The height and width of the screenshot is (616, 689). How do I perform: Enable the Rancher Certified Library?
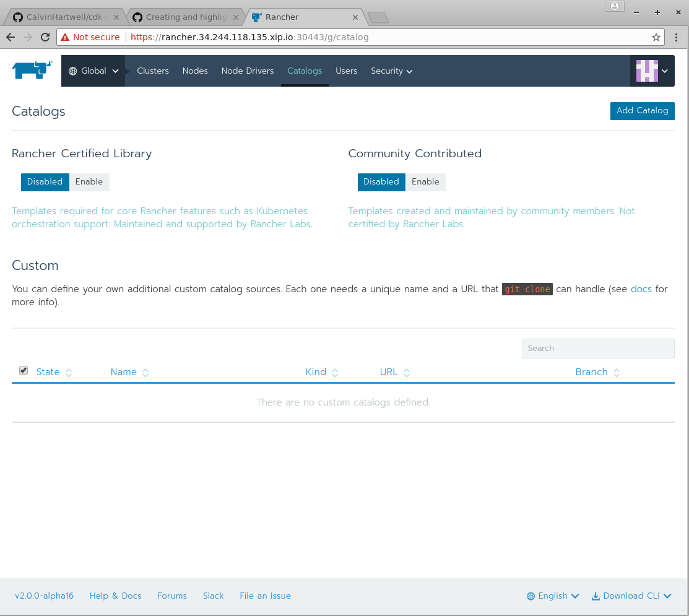click(x=89, y=182)
